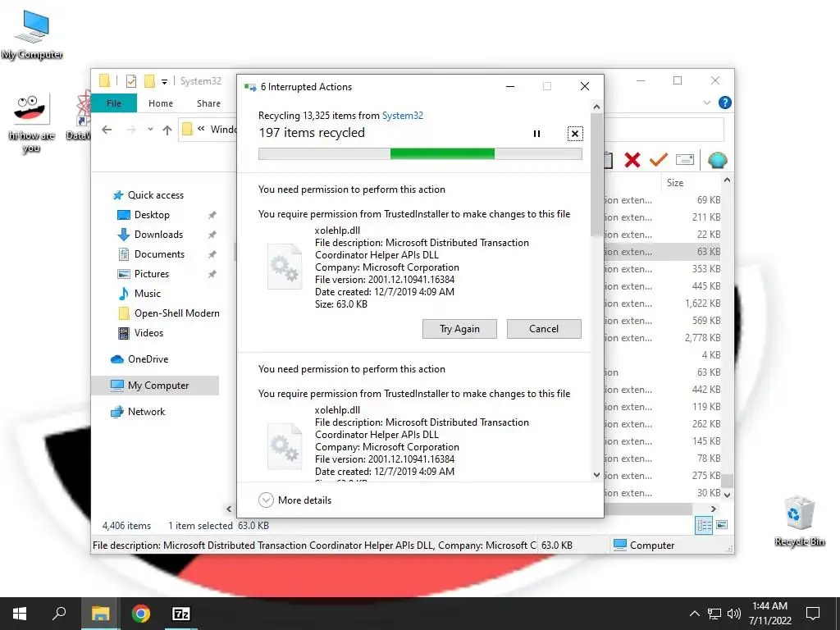Open the System32 link in the dialog
This screenshot has width=840, height=630.
pos(402,115)
